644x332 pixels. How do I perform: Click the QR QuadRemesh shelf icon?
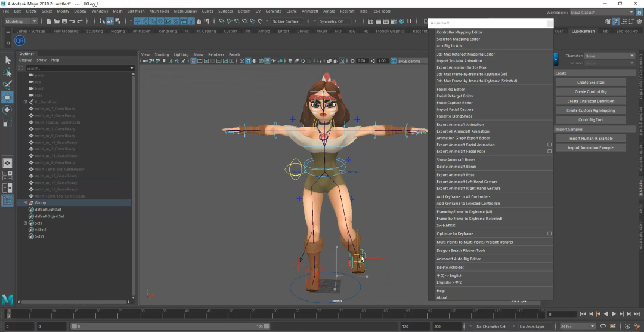tap(20, 41)
